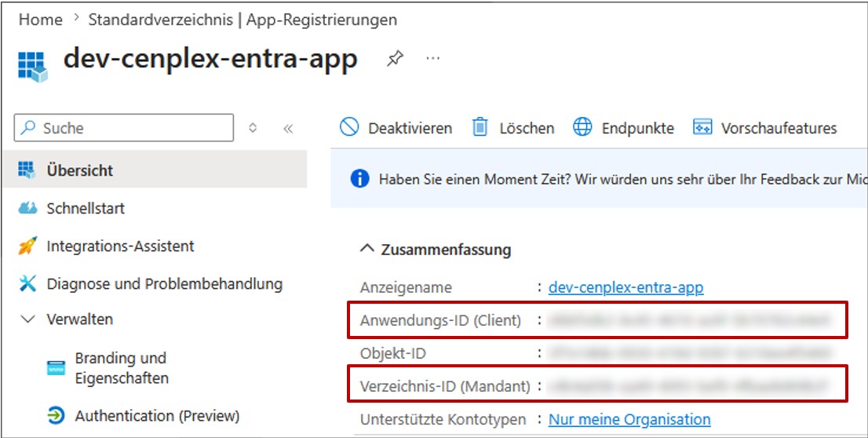Screen dimensions: 868x438
Task: Open Endpunkte from the toolbar
Action: pyautogui.click(x=623, y=128)
